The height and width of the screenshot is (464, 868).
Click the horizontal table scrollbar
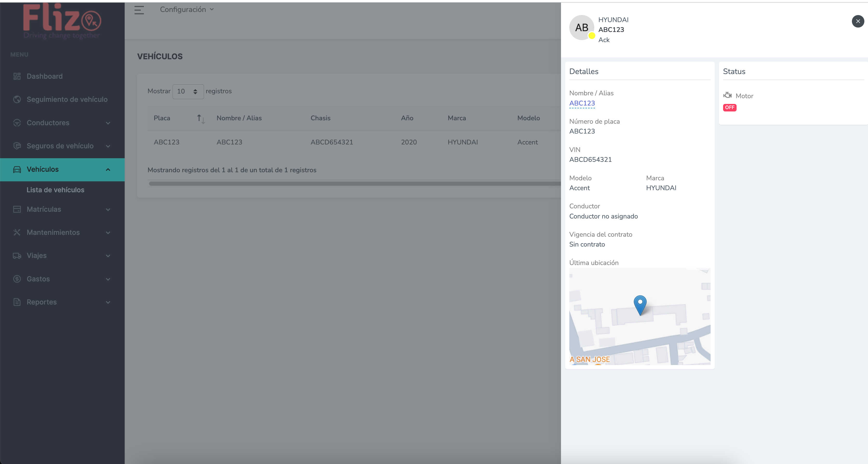tap(355, 184)
